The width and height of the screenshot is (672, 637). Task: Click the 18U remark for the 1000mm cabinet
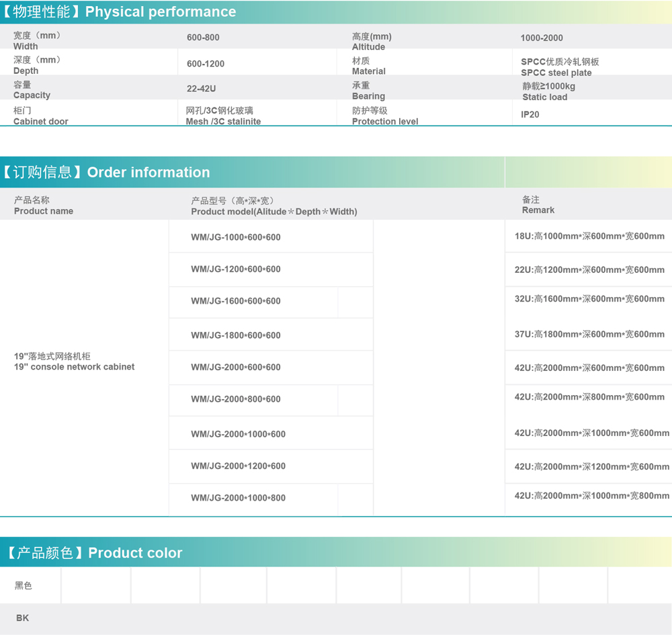589,236
